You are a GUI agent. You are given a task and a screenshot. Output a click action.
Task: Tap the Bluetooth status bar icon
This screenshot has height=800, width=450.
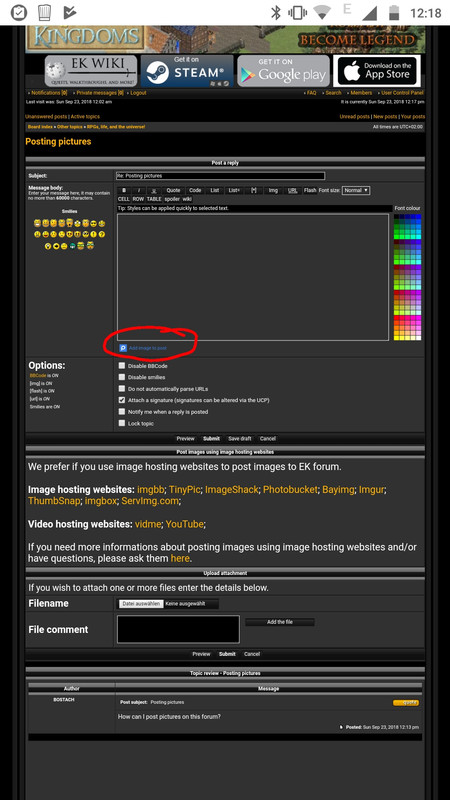tap(276, 12)
